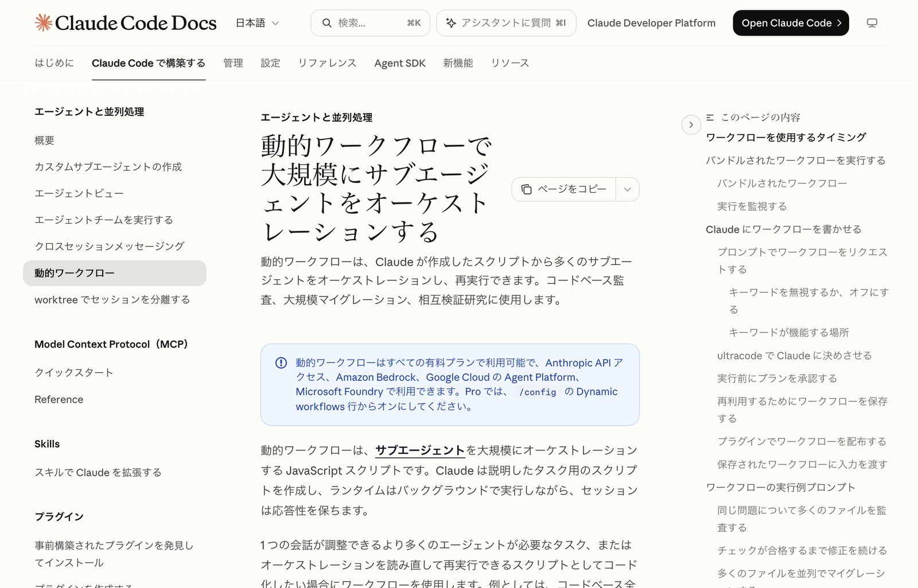Toggle the theme monitor icon
The height and width of the screenshot is (588, 918).
tap(872, 23)
